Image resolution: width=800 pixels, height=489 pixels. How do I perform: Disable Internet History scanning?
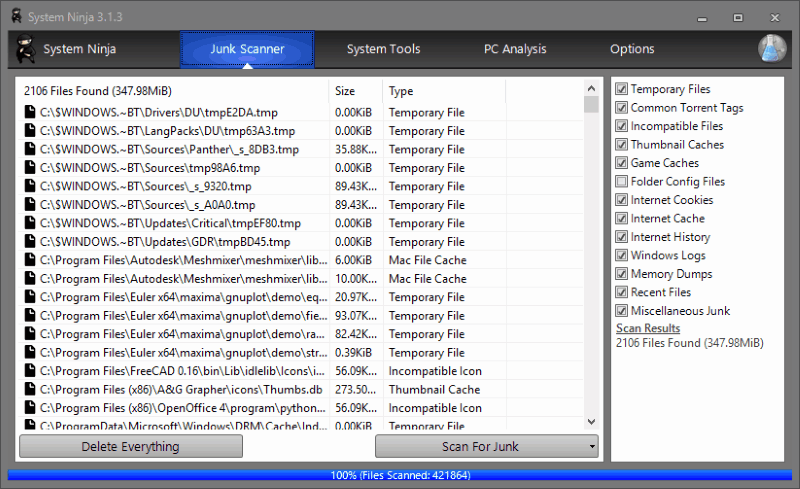click(x=621, y=237)
